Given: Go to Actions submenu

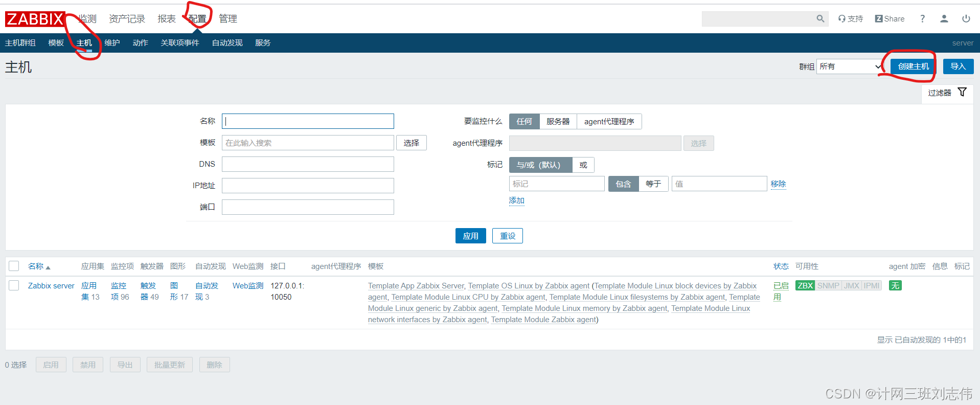Looking at the screenshot, I should click(141, 43).
